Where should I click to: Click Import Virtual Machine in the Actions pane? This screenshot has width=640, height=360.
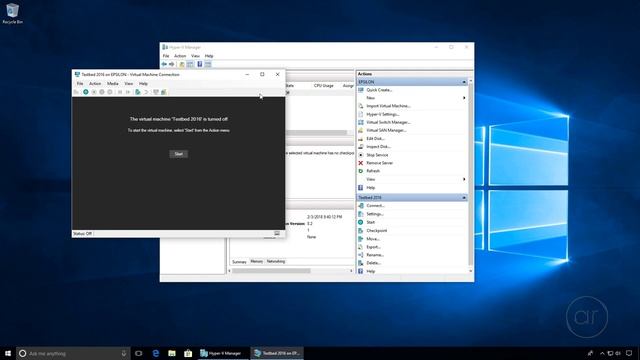[388, 106]
